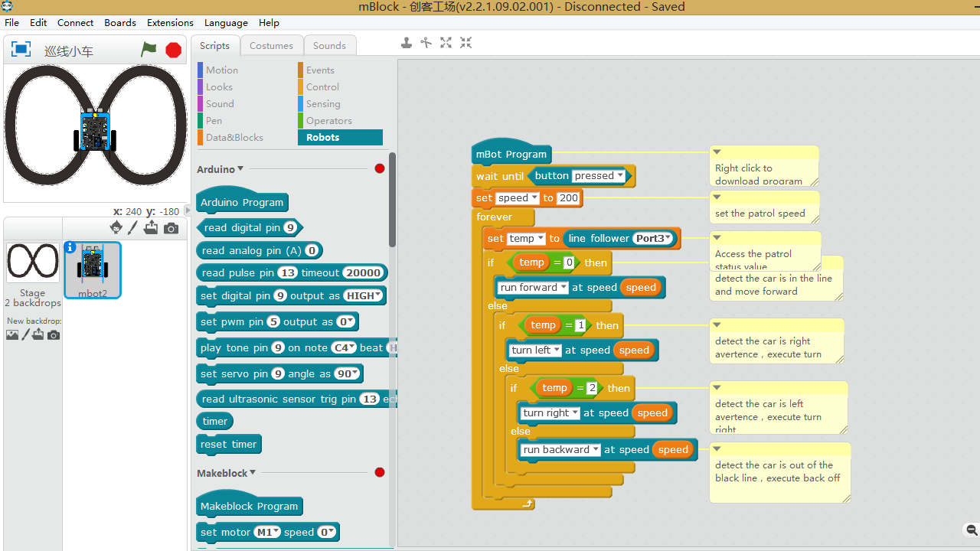Open the File menu
This screenshot has width=980, height=551.
[x=11, y=23]
